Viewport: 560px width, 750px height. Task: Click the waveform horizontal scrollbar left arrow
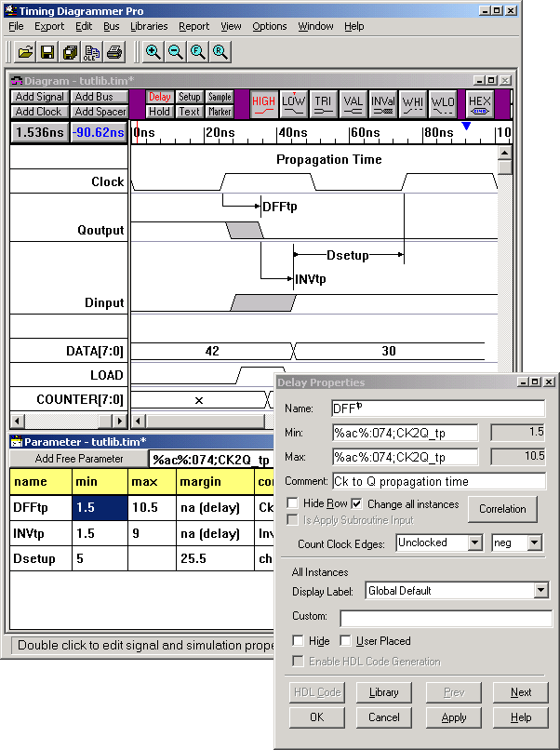click(139, 422)
